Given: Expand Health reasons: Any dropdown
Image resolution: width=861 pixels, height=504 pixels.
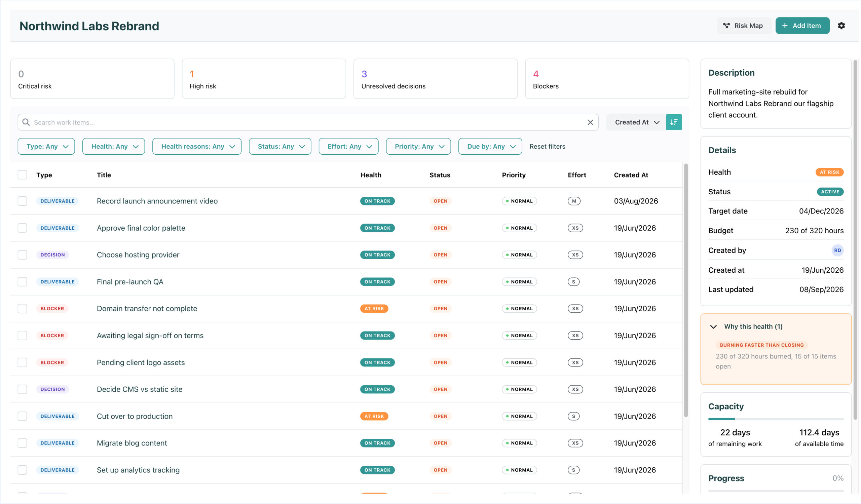Looking at the screenshot, I should 197,147.
